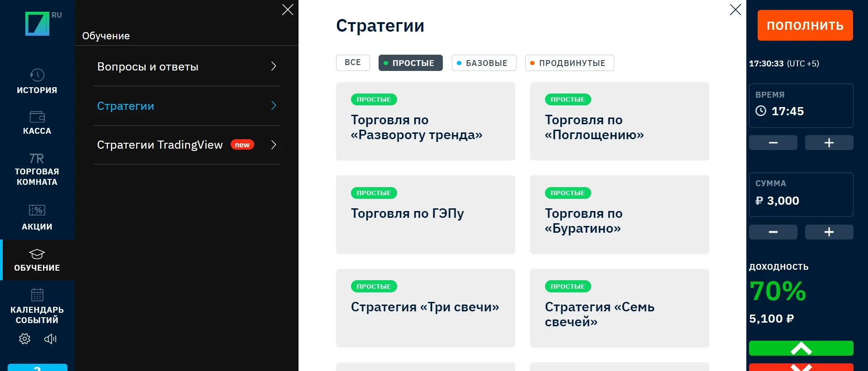The height and width of the screenshot is (371, 868).
Task: Select the Все filter
Action: 353,63
